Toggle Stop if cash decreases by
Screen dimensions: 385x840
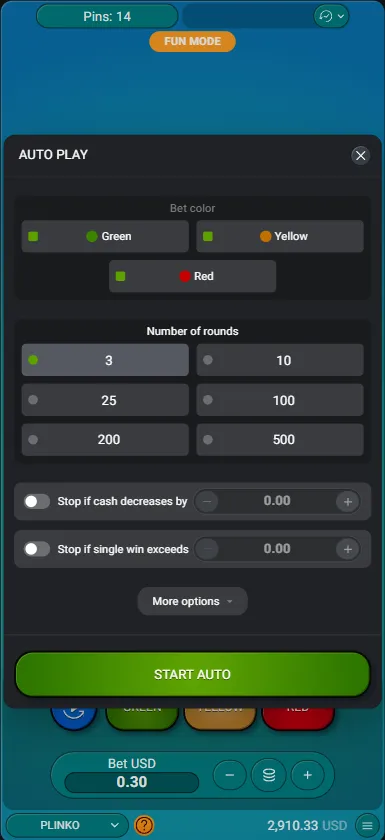[37, 501]
